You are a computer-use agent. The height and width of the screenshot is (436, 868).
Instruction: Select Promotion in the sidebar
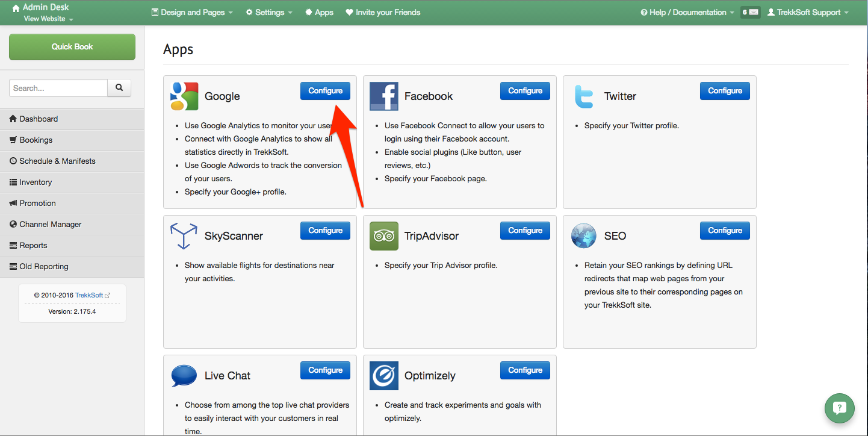[x=72, y=204]
